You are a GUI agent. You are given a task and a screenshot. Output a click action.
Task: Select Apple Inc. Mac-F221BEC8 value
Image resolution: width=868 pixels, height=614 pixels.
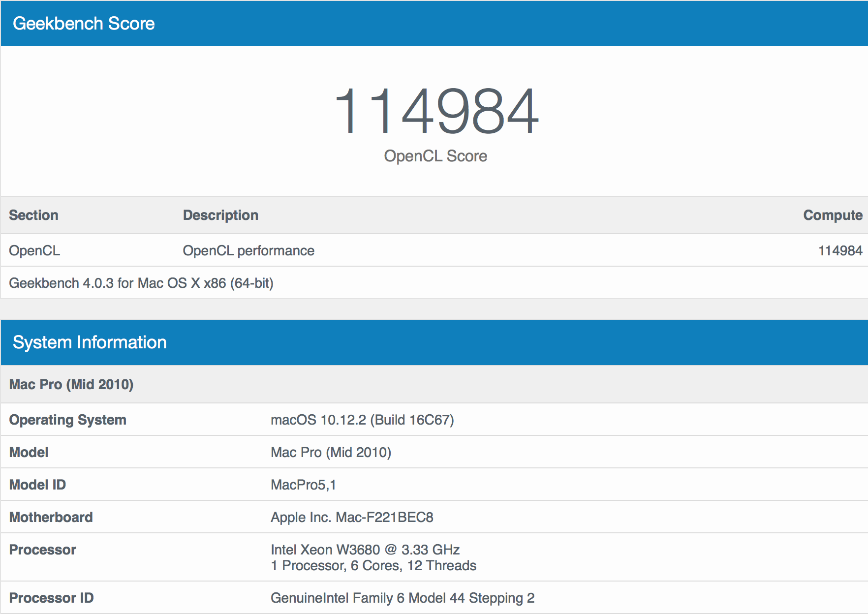click(x=352, y=517)
